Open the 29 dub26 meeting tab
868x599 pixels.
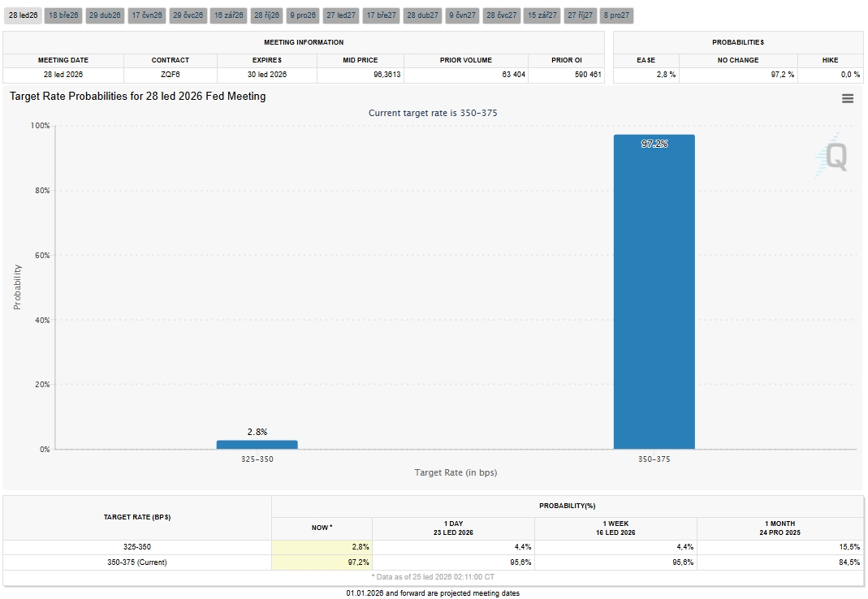click(105, 15)
